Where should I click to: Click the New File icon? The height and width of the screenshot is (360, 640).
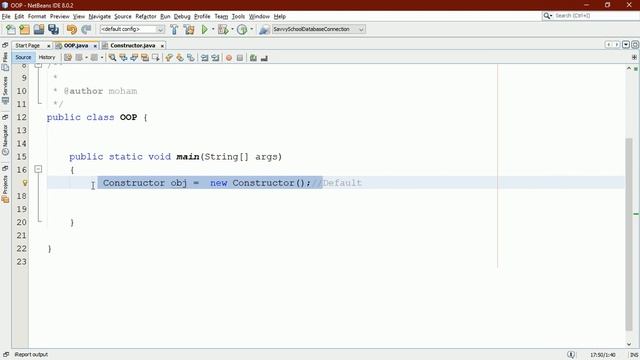11,29
